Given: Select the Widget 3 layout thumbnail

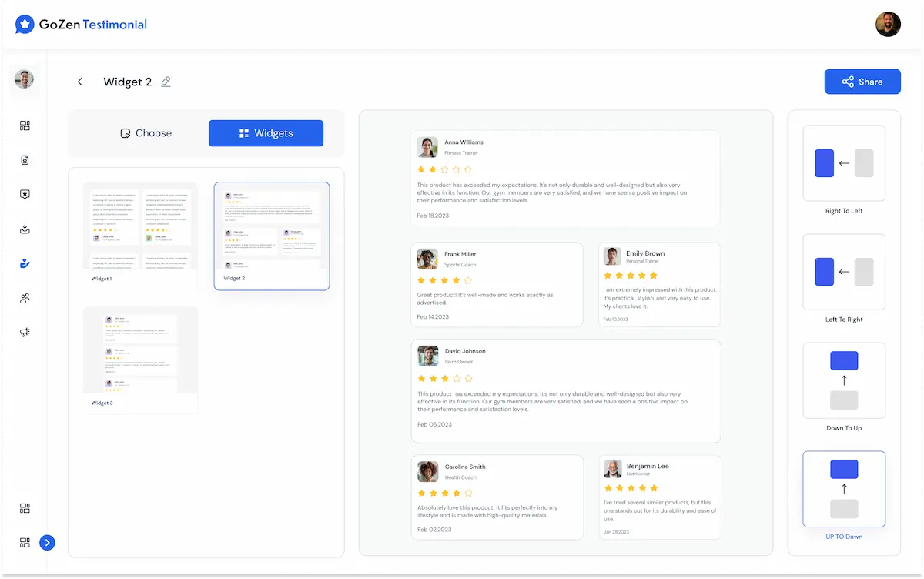Looking at the screenshot, I should 140,360.
